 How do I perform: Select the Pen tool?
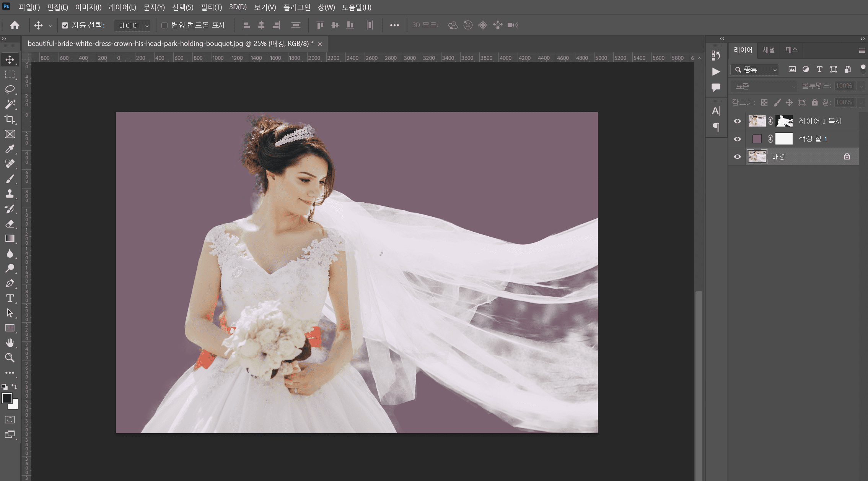click(x=10, y=283)
